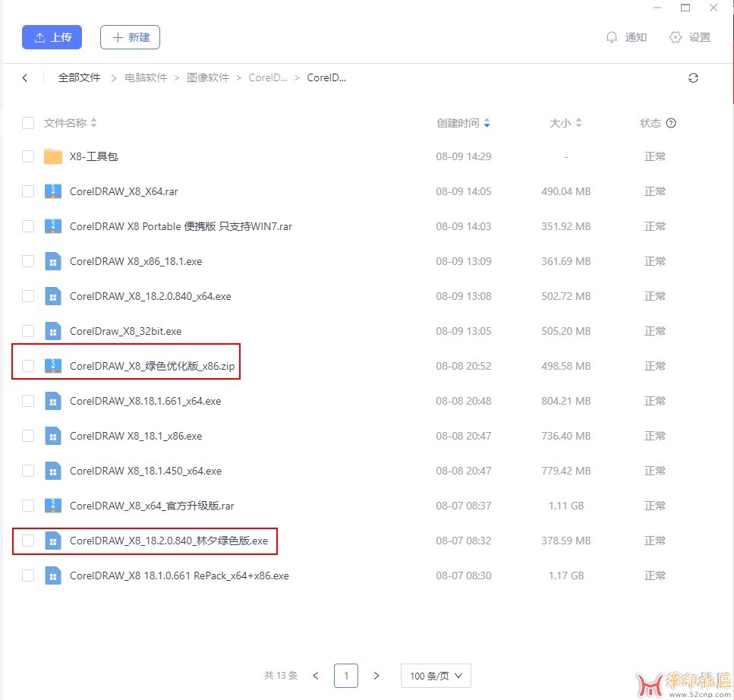Click the exe icon of CorelDRAW X8_18.1.450_x64.exe
The height and width of the screenshot is (700, 734).
(53, 471)
